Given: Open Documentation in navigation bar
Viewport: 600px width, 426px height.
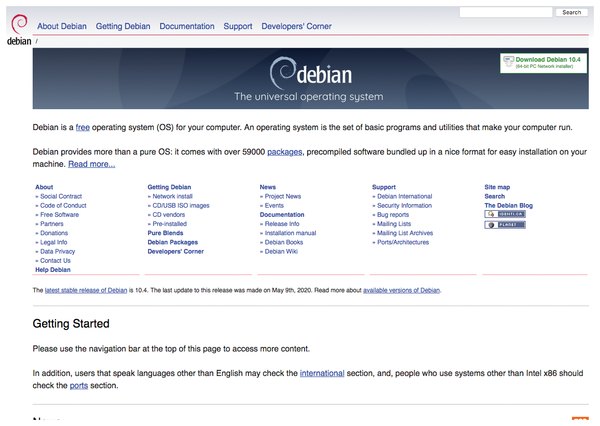Looking at the screenshot, I should (187, 26).
